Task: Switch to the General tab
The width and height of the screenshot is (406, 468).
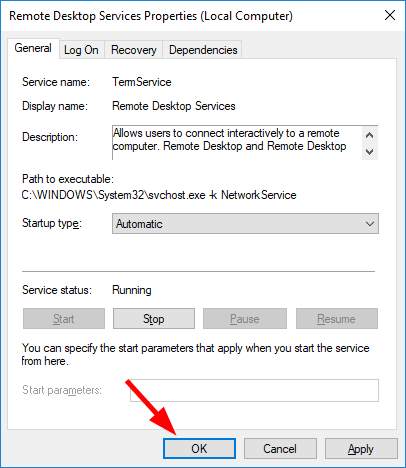Action: click(x=33, y=48)
